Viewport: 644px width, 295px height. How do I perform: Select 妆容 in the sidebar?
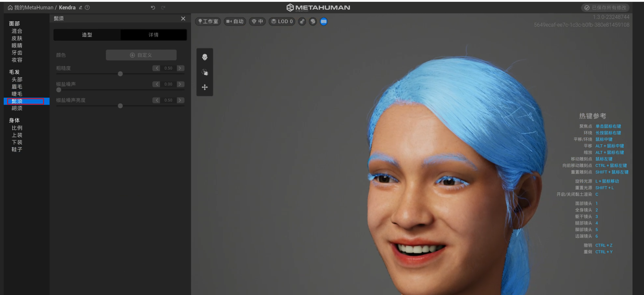pyautogui.click(x=17, y=60)
